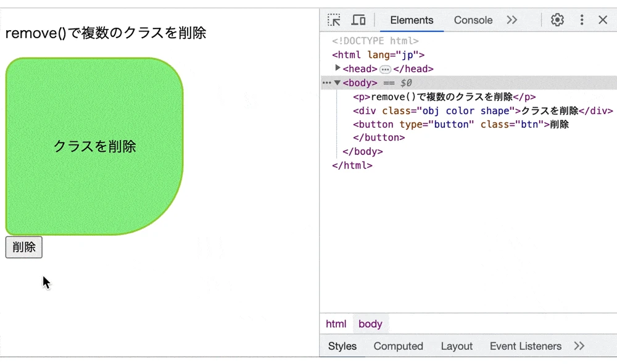Select the DOCTYPE html line
Viewport: 617px width, 364px height.
coord(375,41)
